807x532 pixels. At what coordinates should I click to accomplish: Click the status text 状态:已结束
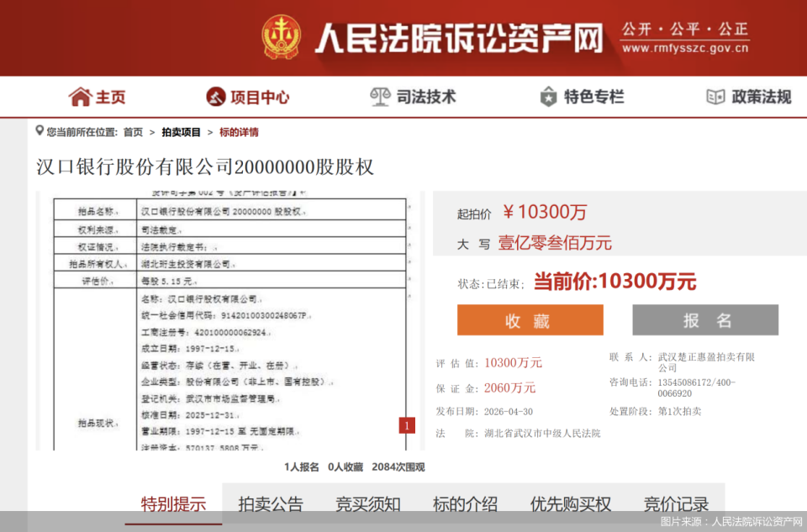point(490,284)
